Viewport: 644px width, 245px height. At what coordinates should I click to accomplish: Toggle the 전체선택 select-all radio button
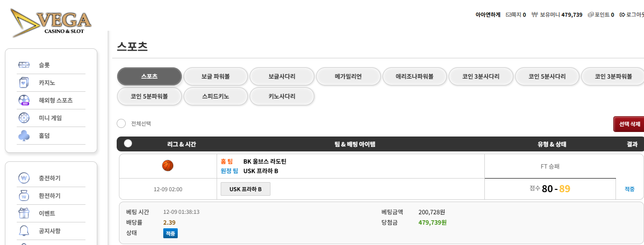tap(121, 123)
